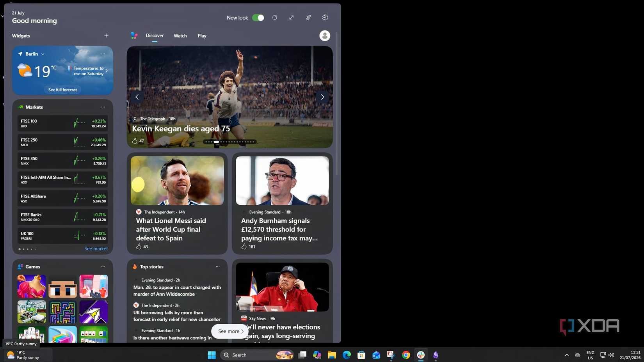644x362 pixels.
Task: Click the taskbar Search box
Action: (x=258, y=355)
